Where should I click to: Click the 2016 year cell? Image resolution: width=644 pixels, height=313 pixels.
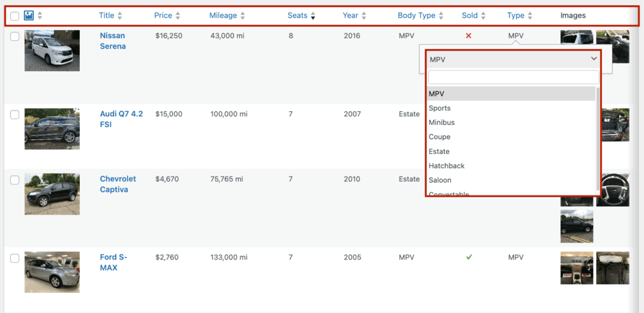coord(352,36)
